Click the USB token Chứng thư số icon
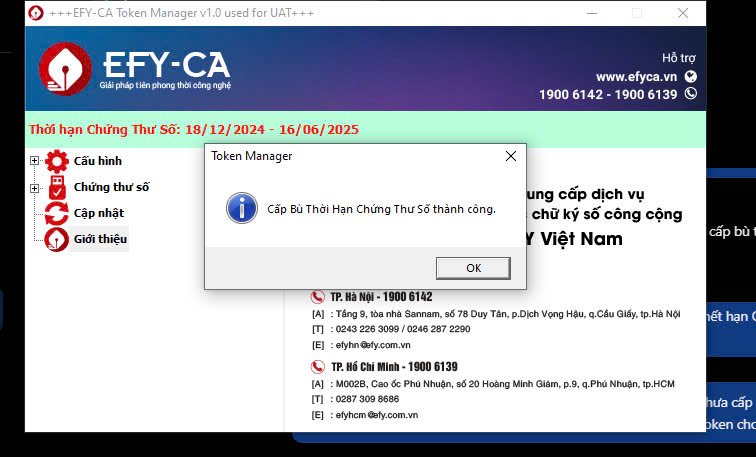 tap(57, 187)
